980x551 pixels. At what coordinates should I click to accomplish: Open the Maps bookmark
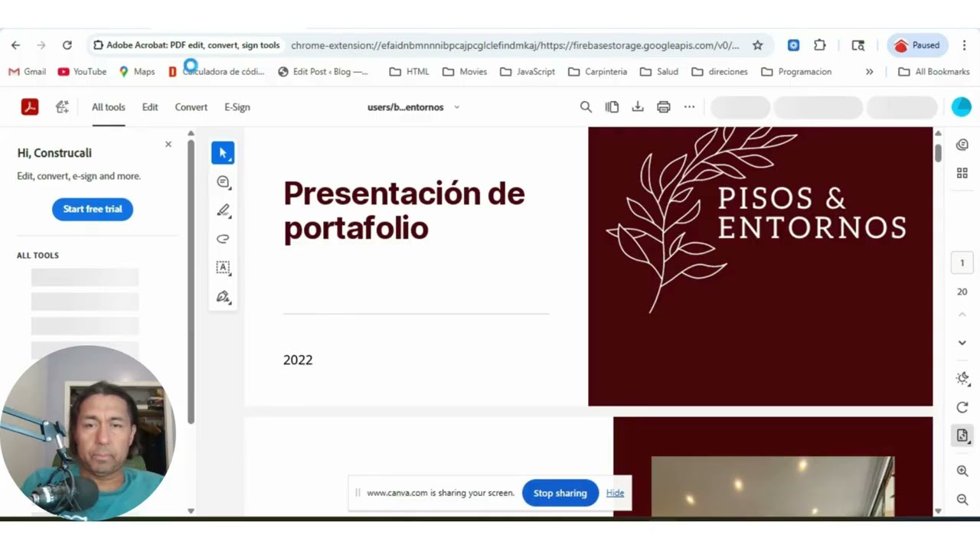point(136,71)
